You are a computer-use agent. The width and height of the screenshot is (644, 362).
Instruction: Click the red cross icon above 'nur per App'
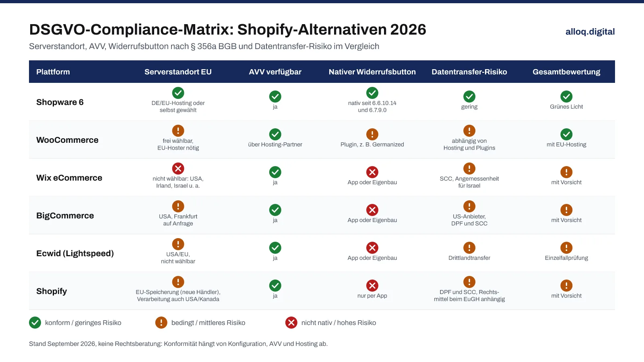coord(372,286)
